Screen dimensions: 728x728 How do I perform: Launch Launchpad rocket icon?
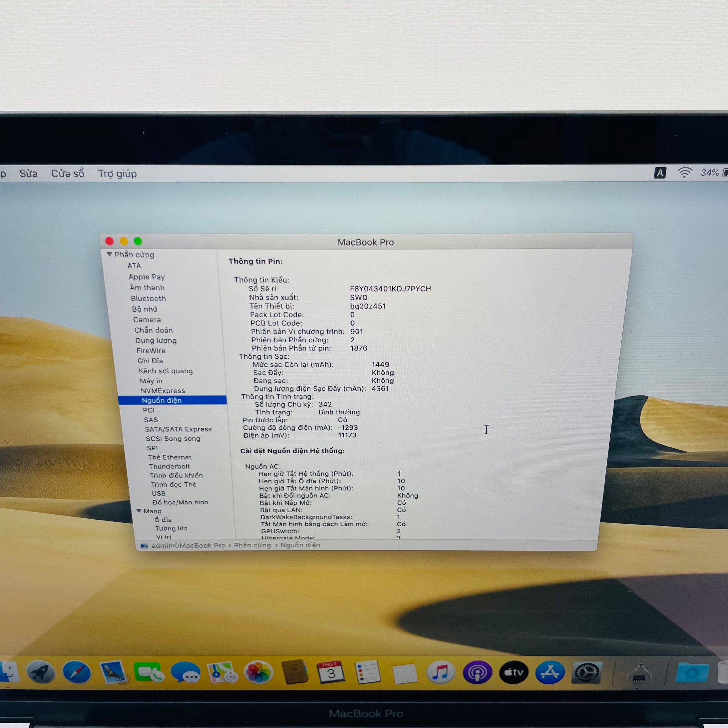click(41, 673)
